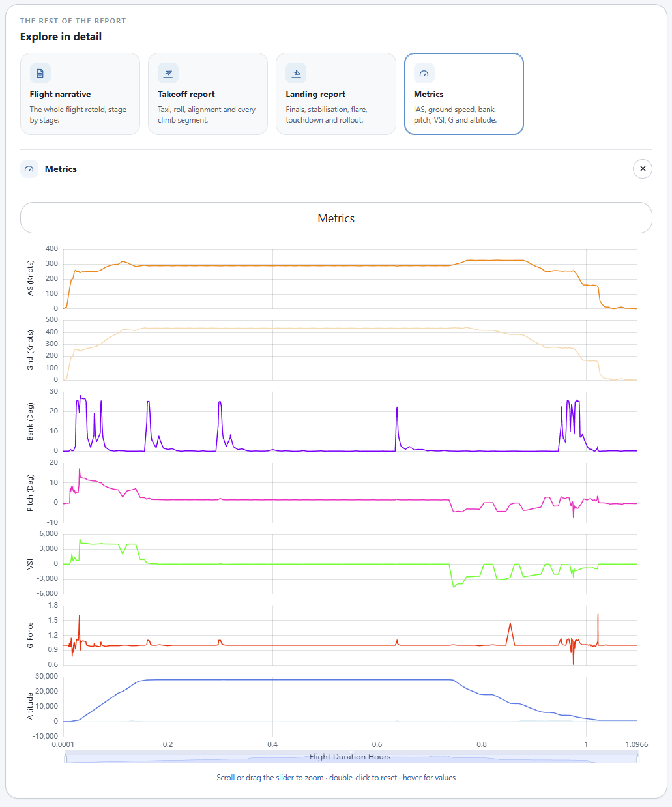Click the VSI axis label
Viewport: 672px width, 807px height.
(30, 564)
